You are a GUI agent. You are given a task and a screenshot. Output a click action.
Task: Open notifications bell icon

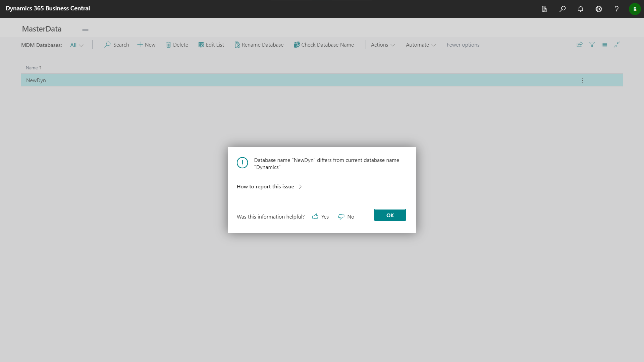581,9
